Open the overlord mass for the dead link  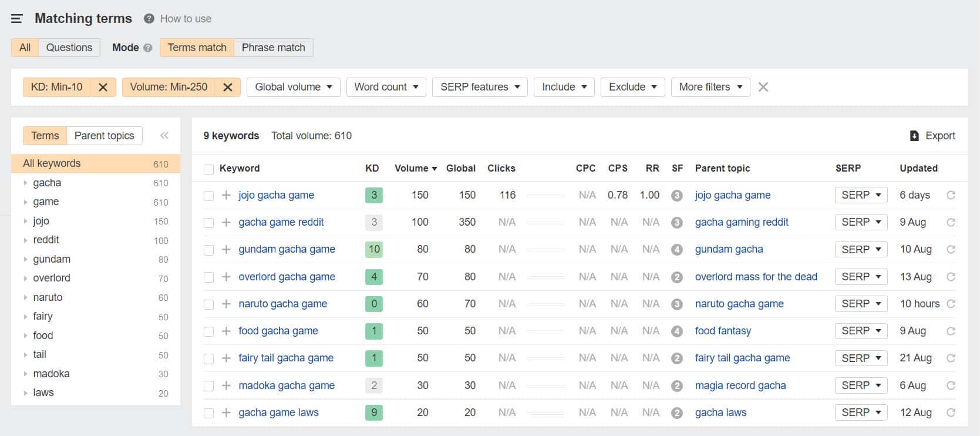(x=756, y=277)
